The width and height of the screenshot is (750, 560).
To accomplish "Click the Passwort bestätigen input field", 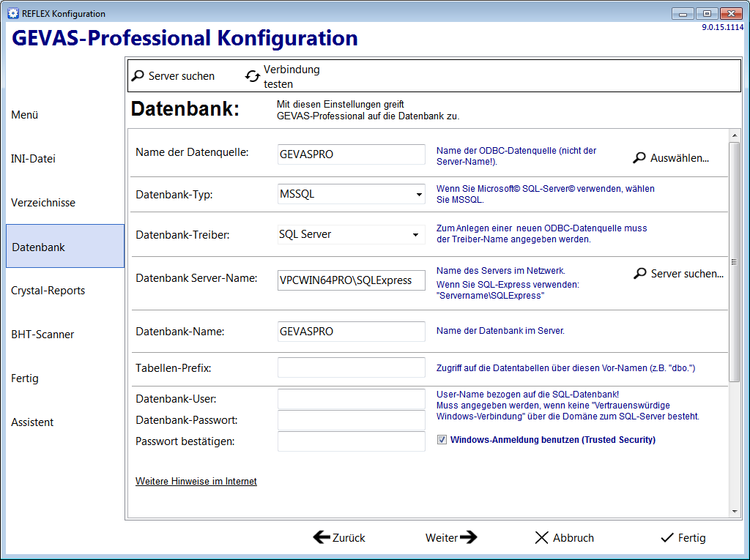I will click(x=351, y=441).
